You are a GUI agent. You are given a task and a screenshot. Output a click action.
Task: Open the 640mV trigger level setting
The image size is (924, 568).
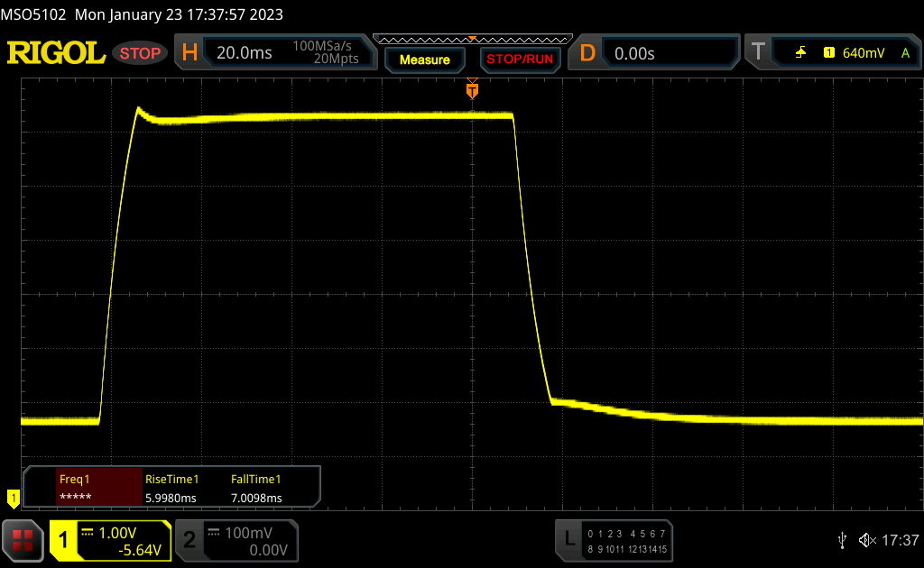coord(862,53)
